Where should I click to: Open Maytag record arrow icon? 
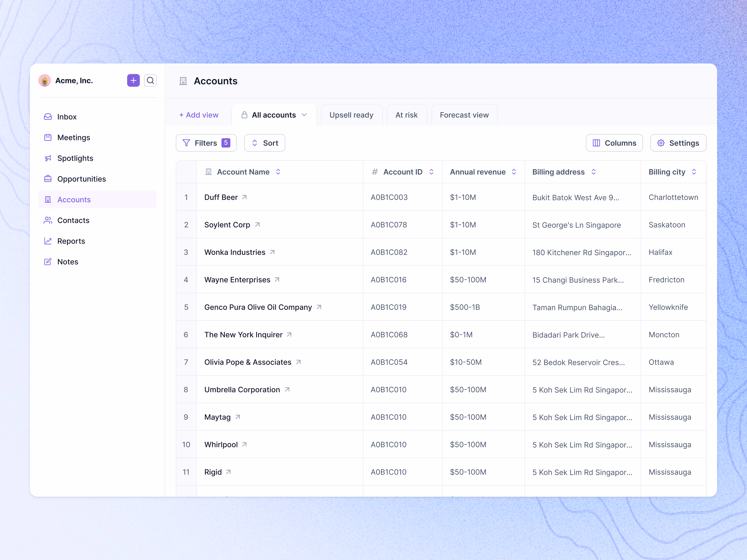coord(238,417)
